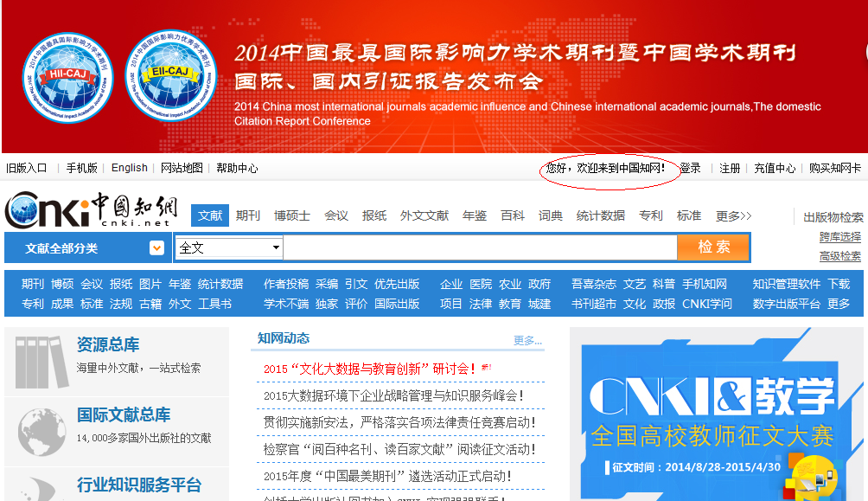Open the red 文化大数据与教育创新 研讨会 news
This screenshot has height=501, width=868.
(369, 369)
